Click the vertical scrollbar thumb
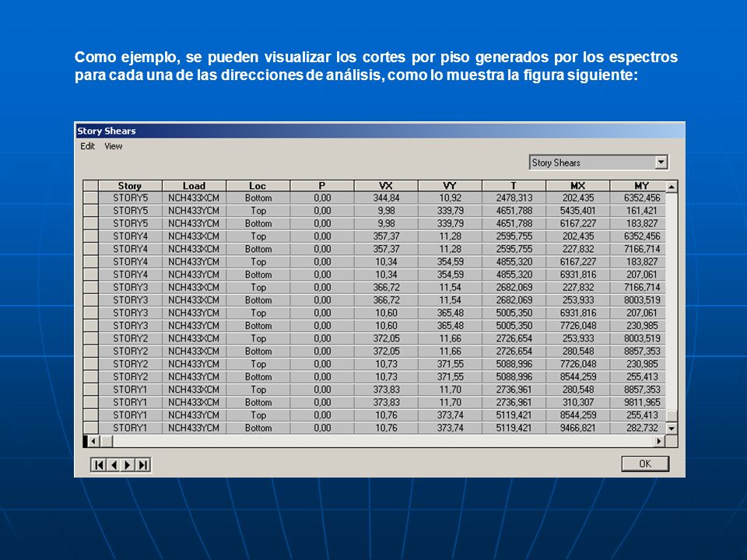The width and height of the screenshot is (747, 560). pos(672,415)
